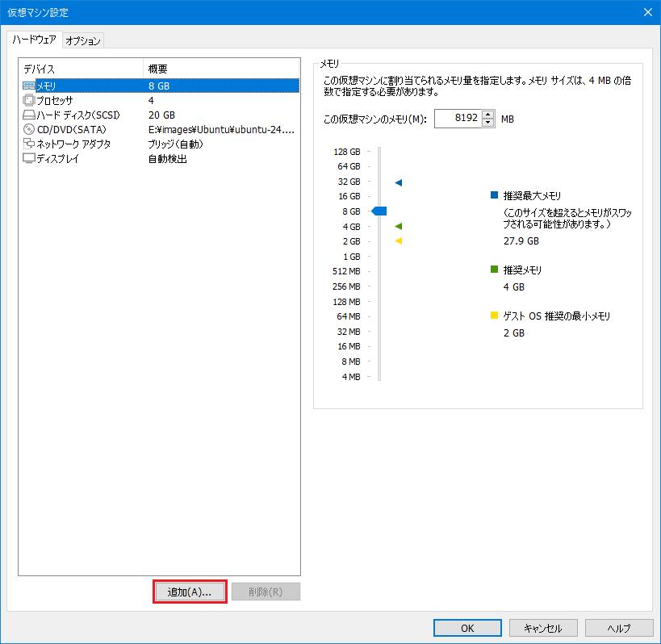Viewport: 661px width, 644px height.
Task: Click the 1 GB slider label
Action: coord(352,257)
